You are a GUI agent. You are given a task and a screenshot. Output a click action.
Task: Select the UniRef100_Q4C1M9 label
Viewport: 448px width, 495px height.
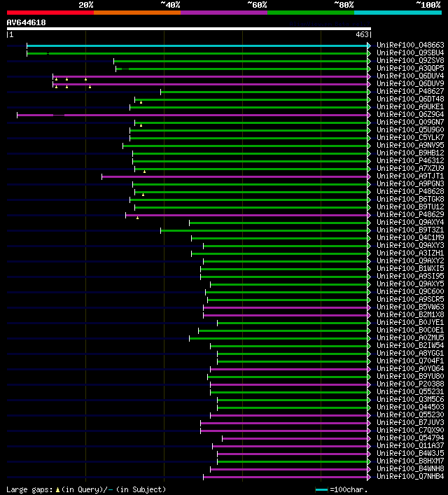tap(410, 238)
